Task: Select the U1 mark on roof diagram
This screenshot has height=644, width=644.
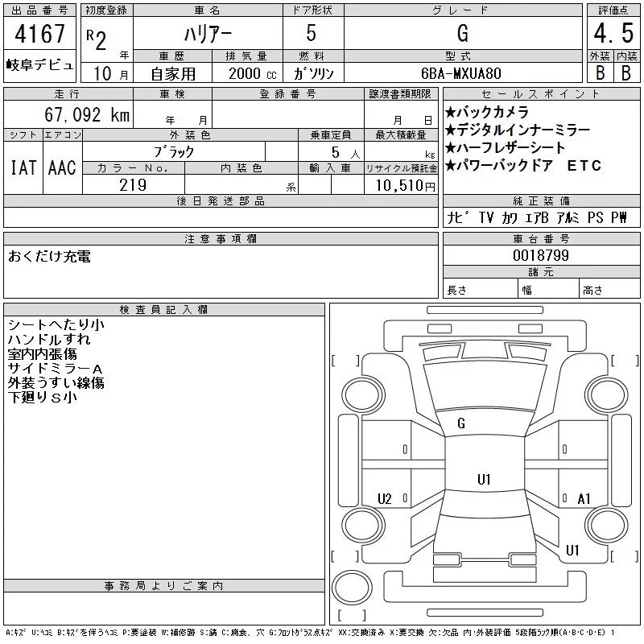Action: [485, 479]
